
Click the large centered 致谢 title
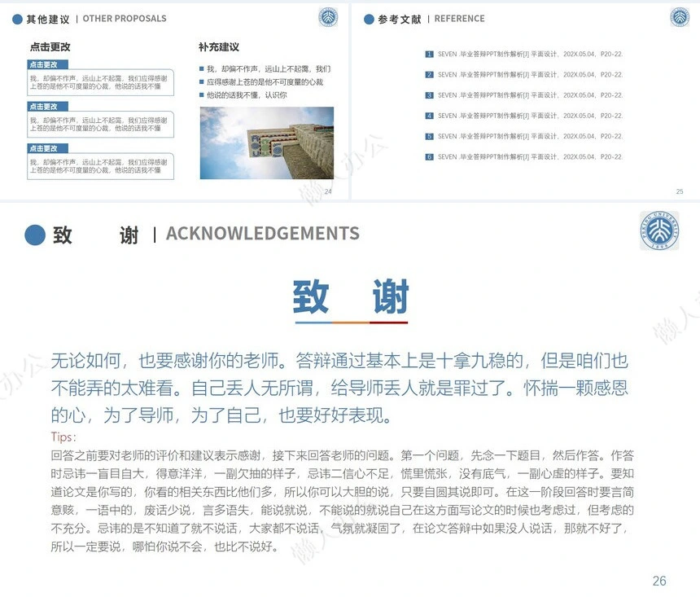point(351,296)
